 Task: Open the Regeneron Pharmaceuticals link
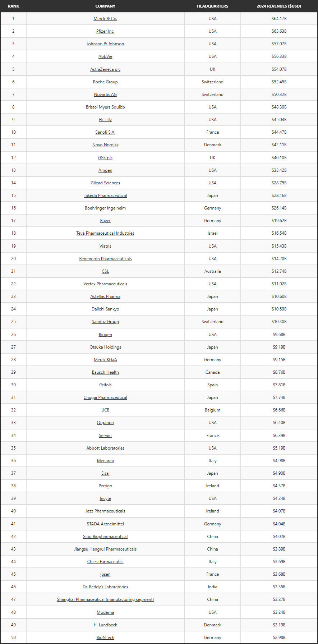(105, 259)
